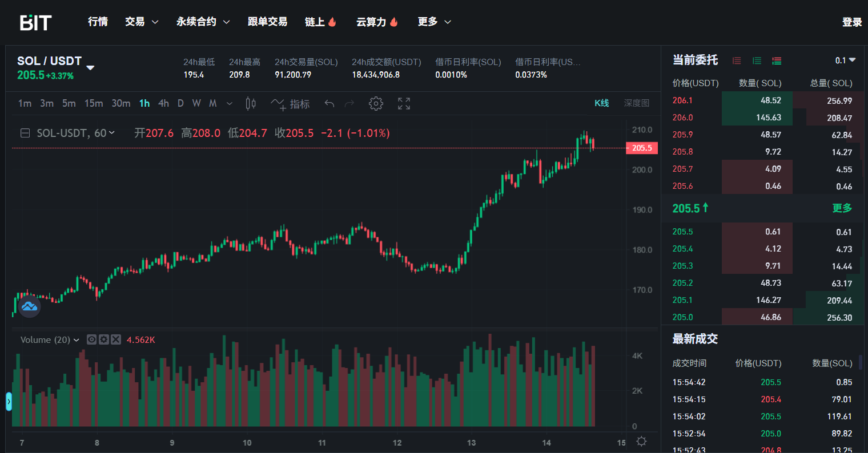
Task: Click 更多 link in order book
Action: pos(842,208)
